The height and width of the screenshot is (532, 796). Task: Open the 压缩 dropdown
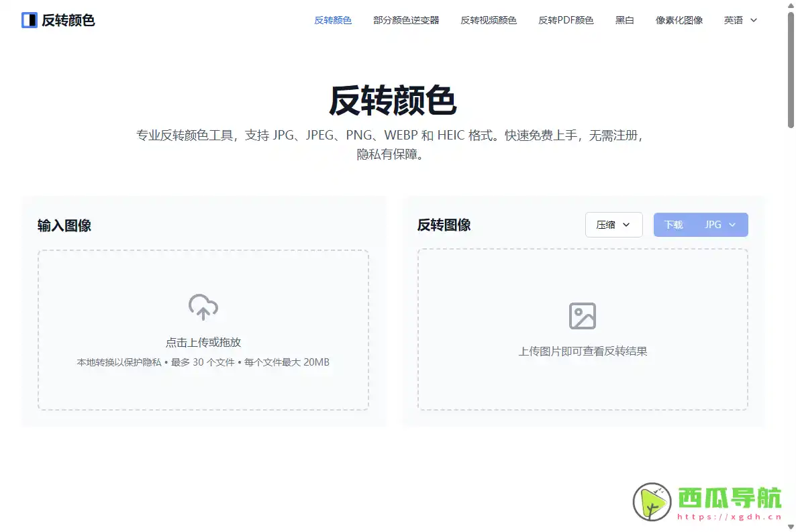tap(613, 224)
